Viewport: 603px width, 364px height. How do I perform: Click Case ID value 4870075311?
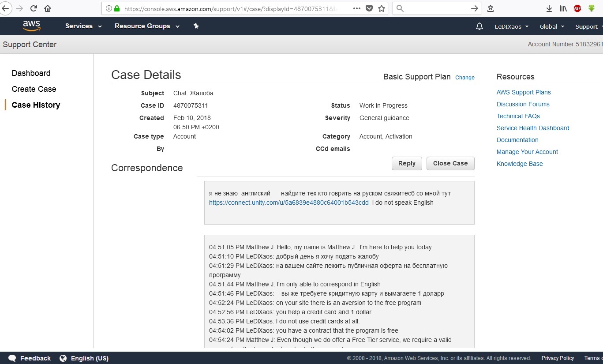point(191,105)
